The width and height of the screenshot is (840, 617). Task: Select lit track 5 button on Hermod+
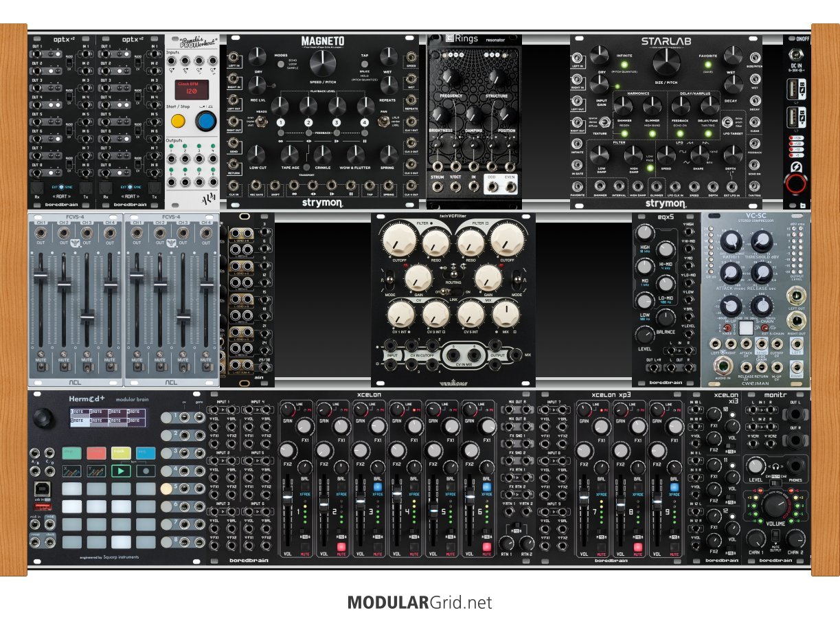[x=167, y=489]
